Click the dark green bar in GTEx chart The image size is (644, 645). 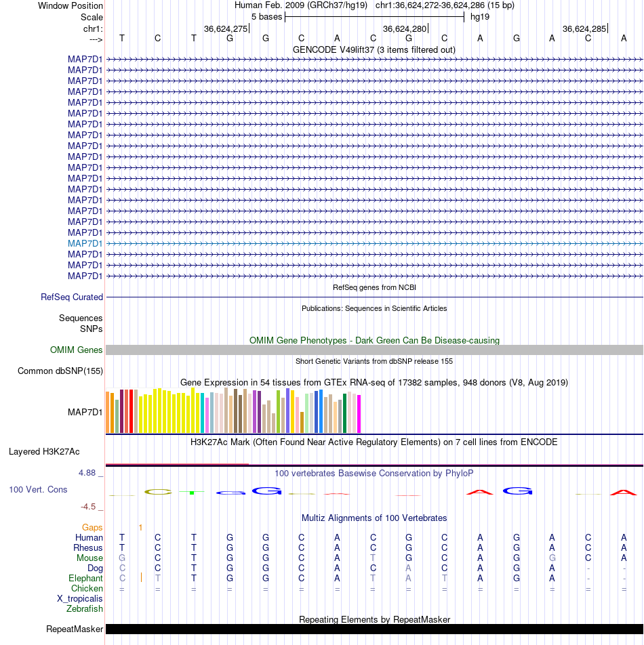(x=344, y=413)
